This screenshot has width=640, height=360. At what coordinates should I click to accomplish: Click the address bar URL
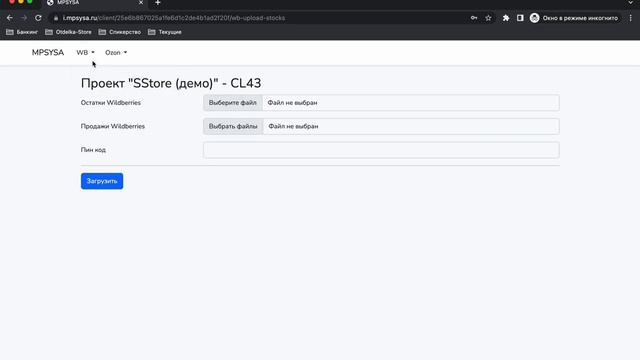174,18
